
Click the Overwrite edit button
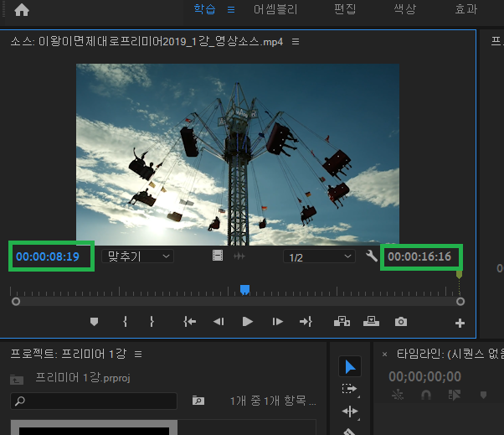point(371,321)
